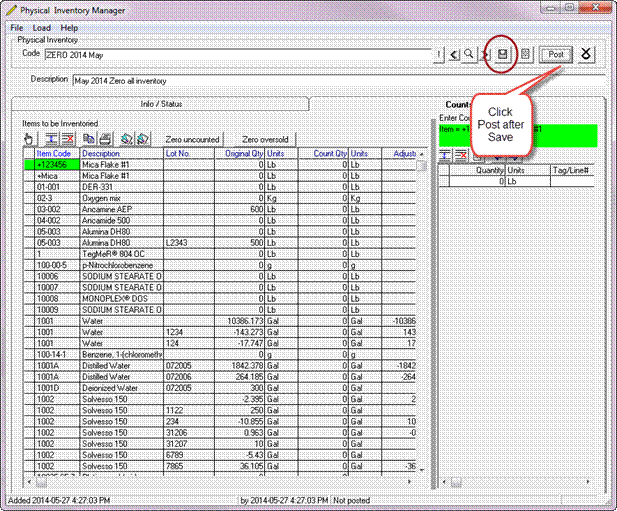The height and width of the screenshot is (511, 617).
Task: Click the items grid horizontal scrollbar left arrow
Action: (29, 481)
